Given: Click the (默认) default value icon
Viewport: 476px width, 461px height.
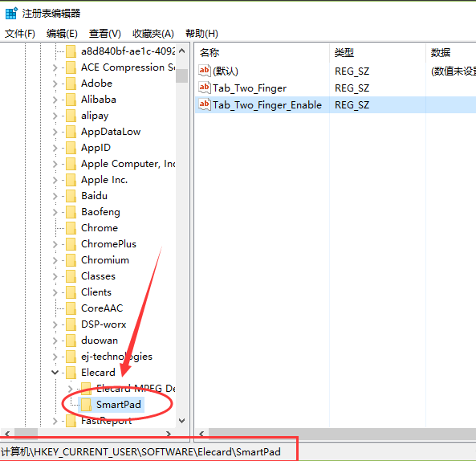Looking at the screenshot, I should click(x=205, y=71).
